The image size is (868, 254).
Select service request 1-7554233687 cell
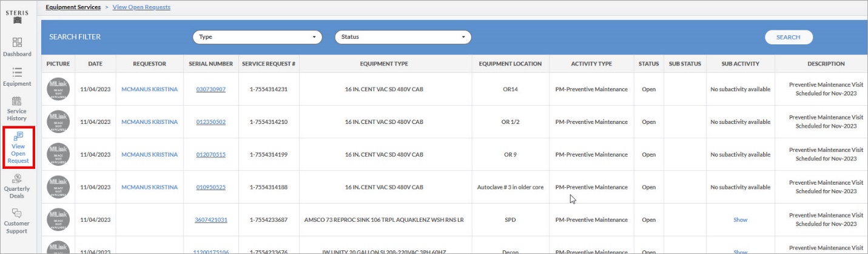coord(269,219)
